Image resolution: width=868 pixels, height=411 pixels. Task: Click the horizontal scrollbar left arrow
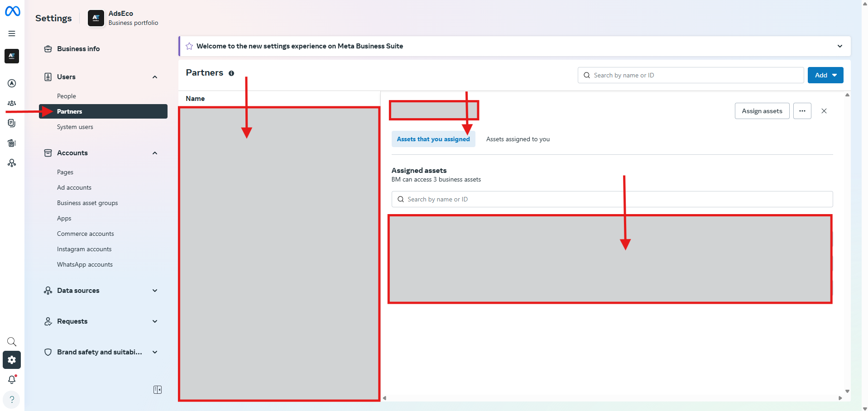tap(384, 398)
